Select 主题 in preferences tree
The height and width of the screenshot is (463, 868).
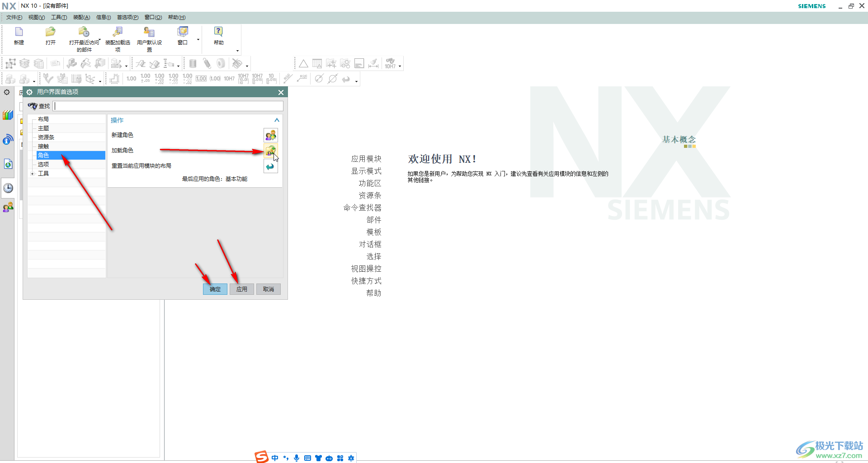pyautogui.click(x=43, y=128)
